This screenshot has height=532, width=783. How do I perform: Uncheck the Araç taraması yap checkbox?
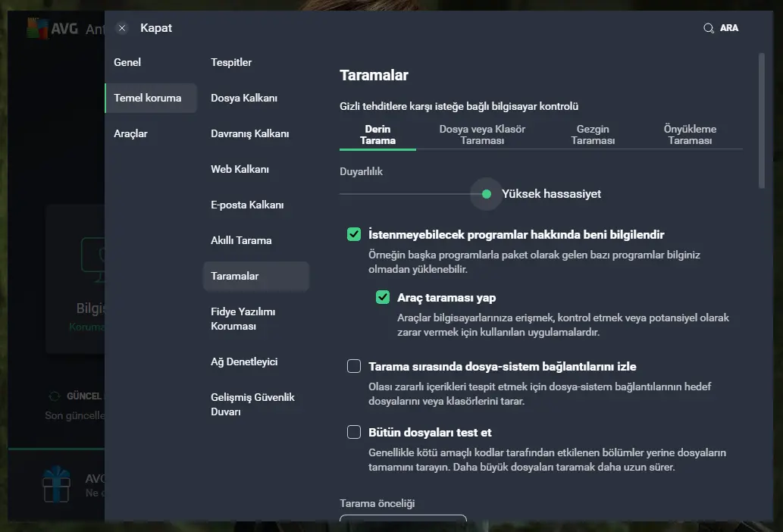coord(383,297)
